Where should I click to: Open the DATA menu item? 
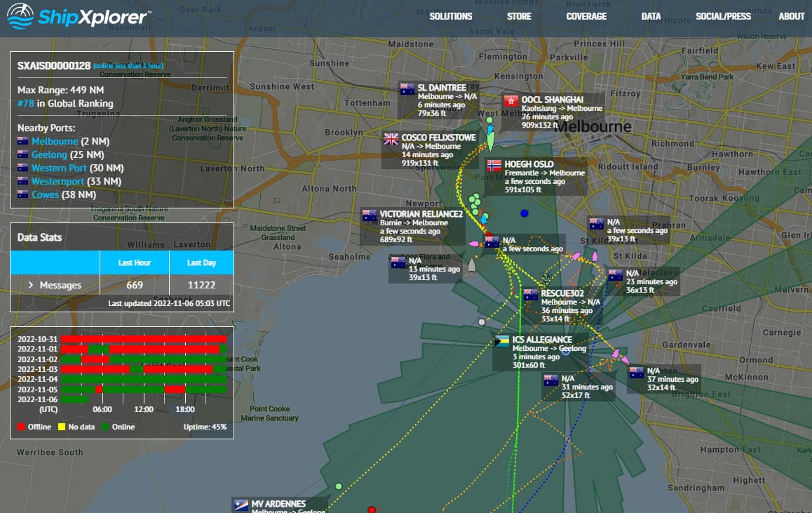[x=651, y=17]
